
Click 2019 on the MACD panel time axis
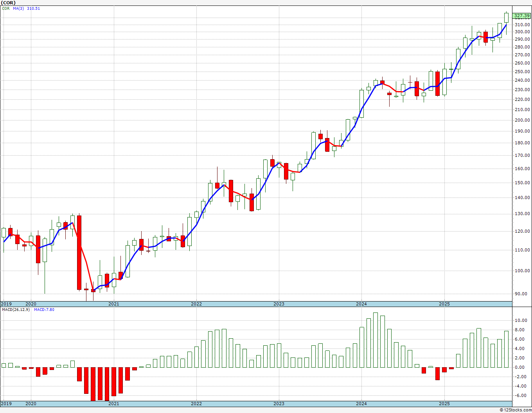pos(6,404)
